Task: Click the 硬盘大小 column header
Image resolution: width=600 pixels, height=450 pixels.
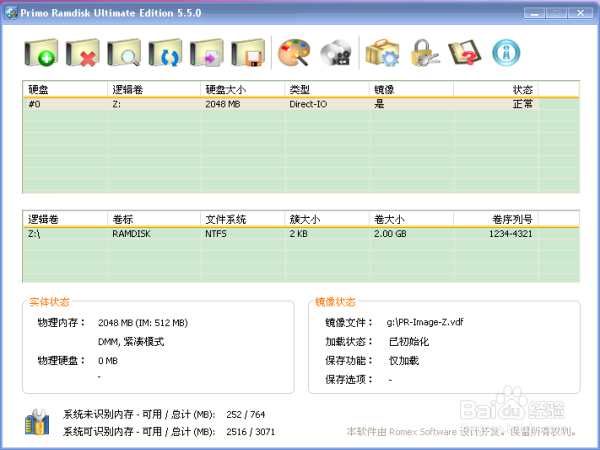Action: click(243, 90)
